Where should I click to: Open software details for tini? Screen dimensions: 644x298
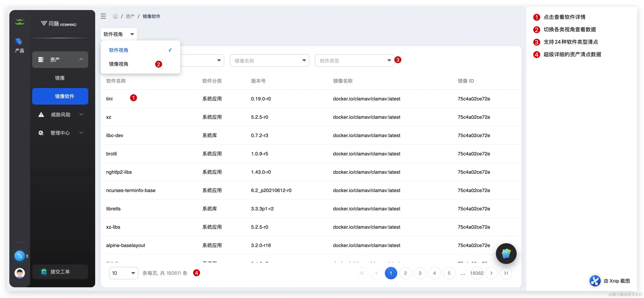point(109,98)
